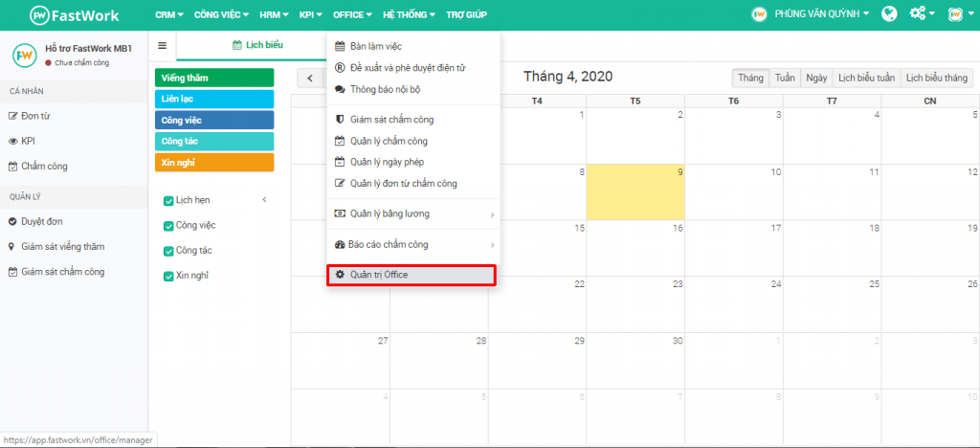Viewport: 980px width, 448px height.
Task: Toggle the Công tác checkbox
Action: point(168,251)
